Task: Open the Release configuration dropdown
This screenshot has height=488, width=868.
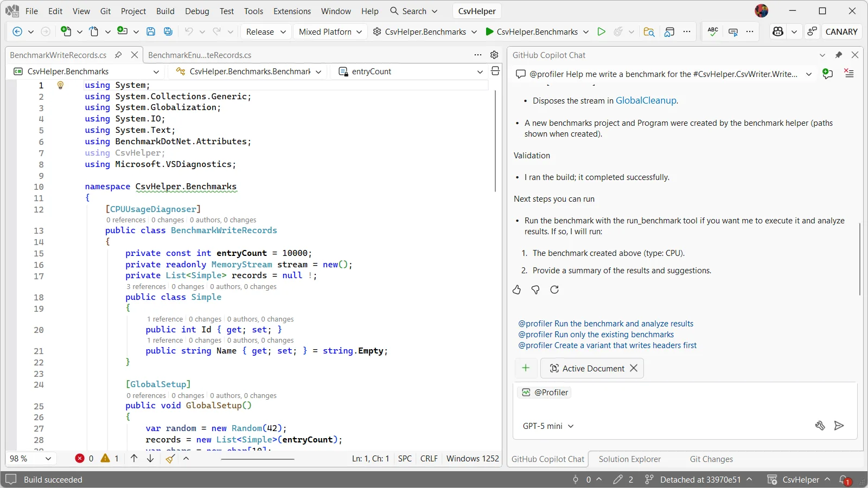Action: pos(266,31)
